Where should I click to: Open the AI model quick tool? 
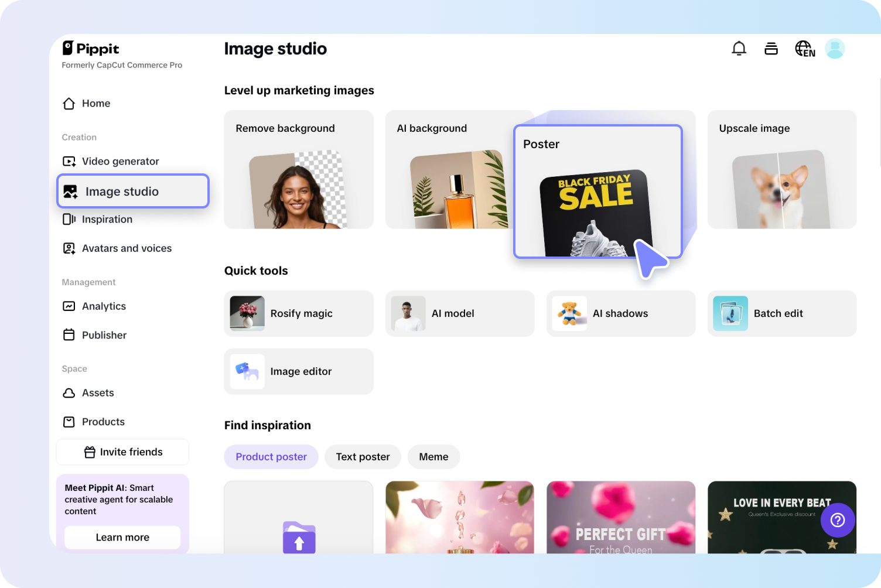click(x=460, y=313)
